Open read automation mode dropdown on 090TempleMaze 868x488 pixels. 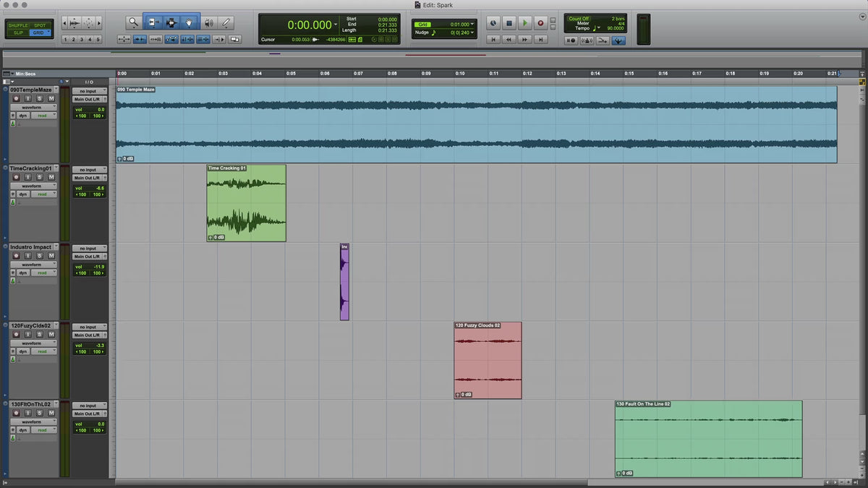[x=43, y=116]
